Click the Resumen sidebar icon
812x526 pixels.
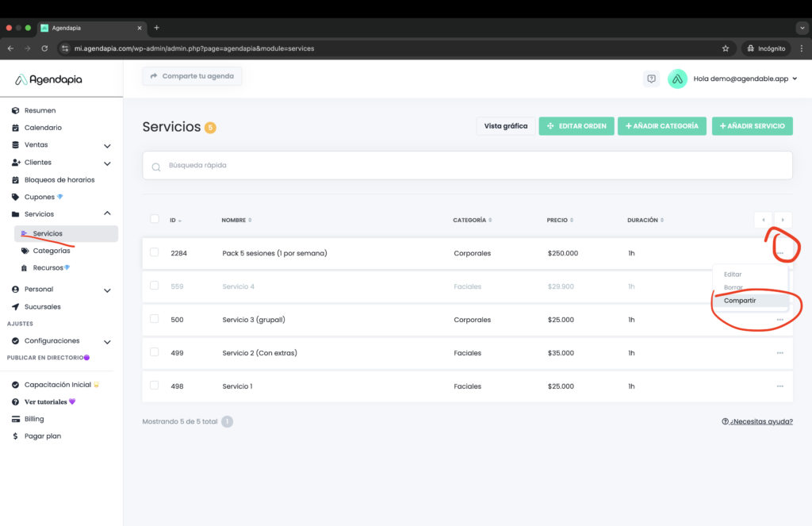coord(16,110)
